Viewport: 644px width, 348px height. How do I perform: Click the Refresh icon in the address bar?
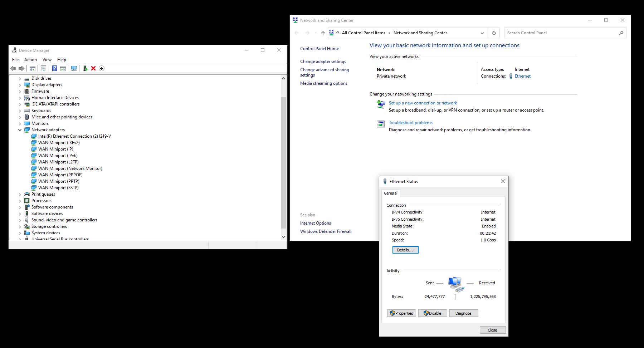pos(494,33)
